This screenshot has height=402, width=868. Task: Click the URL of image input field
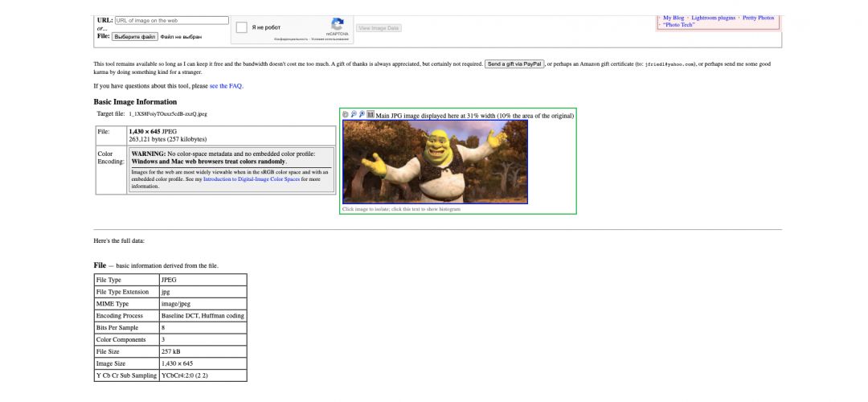171,20
